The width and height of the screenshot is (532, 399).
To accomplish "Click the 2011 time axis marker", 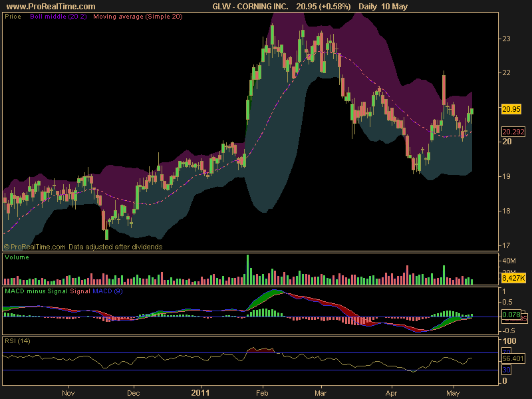I will tap(200, 393).
